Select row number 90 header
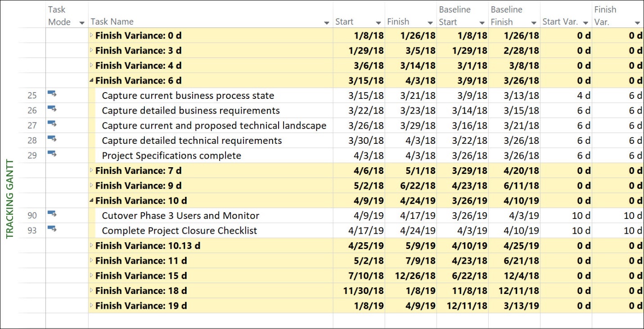This screenshot has height=329, width=644. point(32,216)
